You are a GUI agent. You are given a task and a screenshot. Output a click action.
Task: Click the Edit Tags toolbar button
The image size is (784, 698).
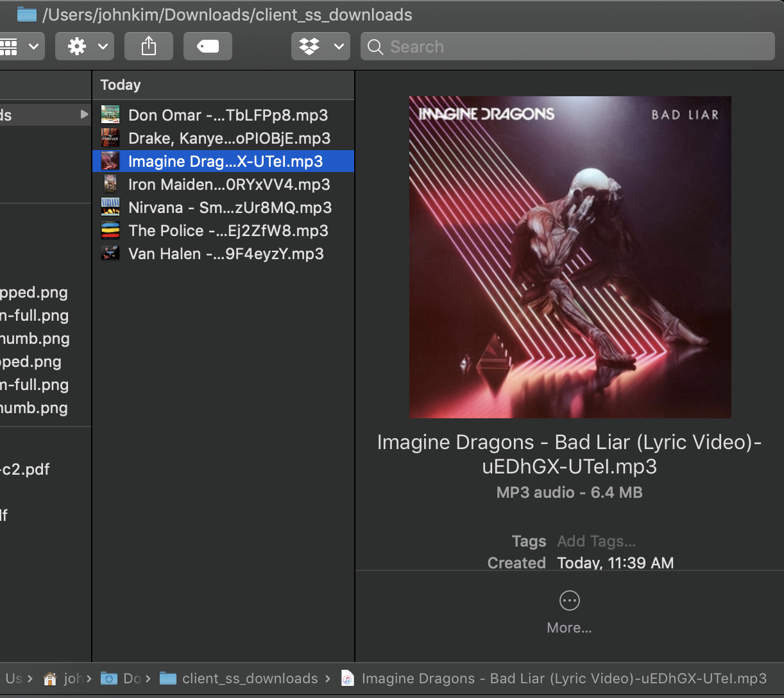[208, 46]
